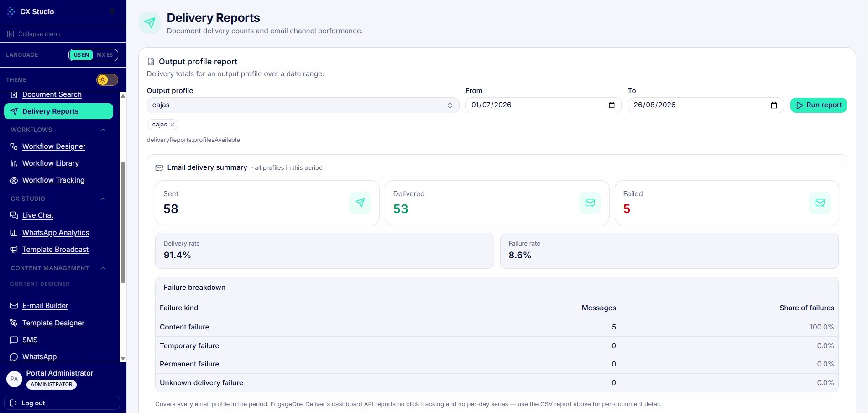Switch language to US EN

click(x=81, y=55)
